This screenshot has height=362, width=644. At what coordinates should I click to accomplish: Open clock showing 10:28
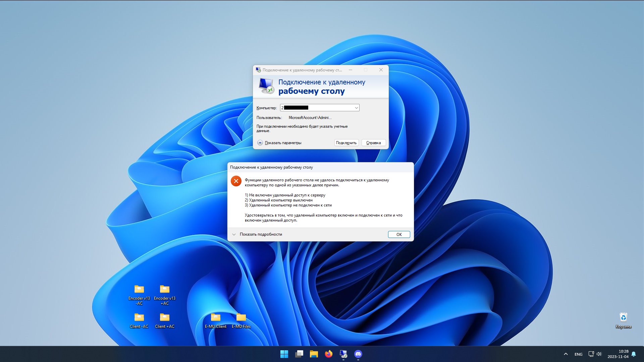coord(618,354)
